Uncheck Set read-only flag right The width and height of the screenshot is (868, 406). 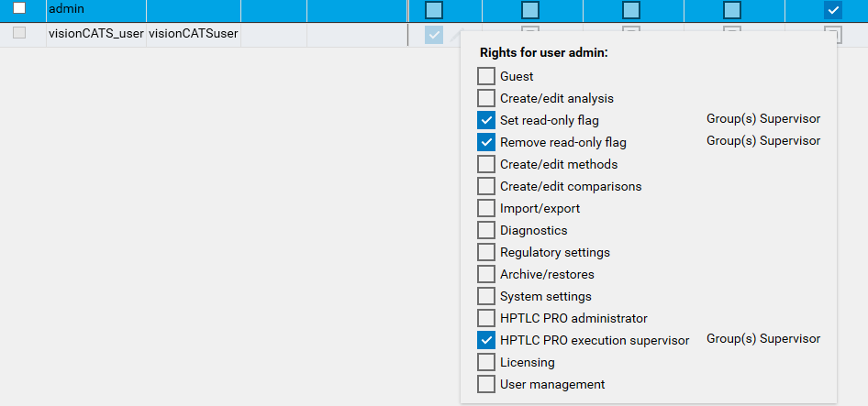tap(486, 120)
